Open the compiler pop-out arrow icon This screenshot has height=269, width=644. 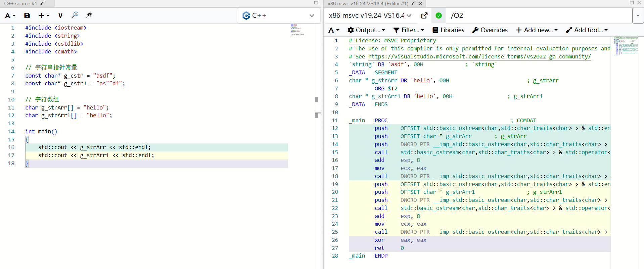click(424, 15)
